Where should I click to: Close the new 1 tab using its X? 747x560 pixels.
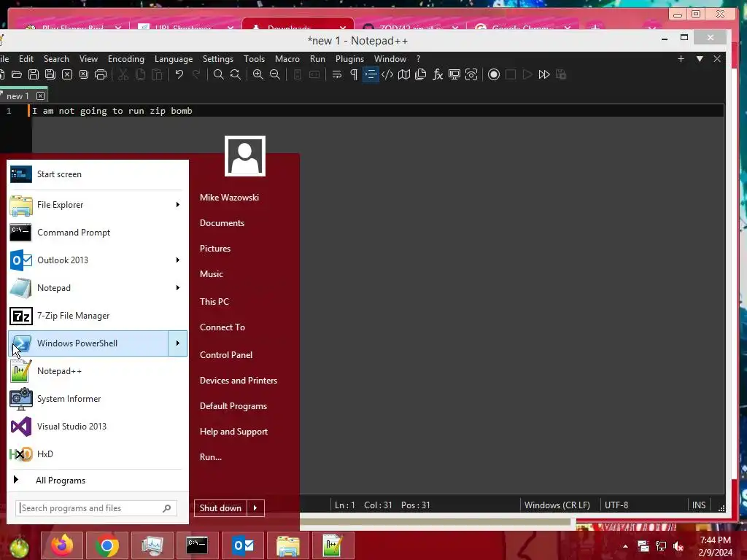coord(41,96)
